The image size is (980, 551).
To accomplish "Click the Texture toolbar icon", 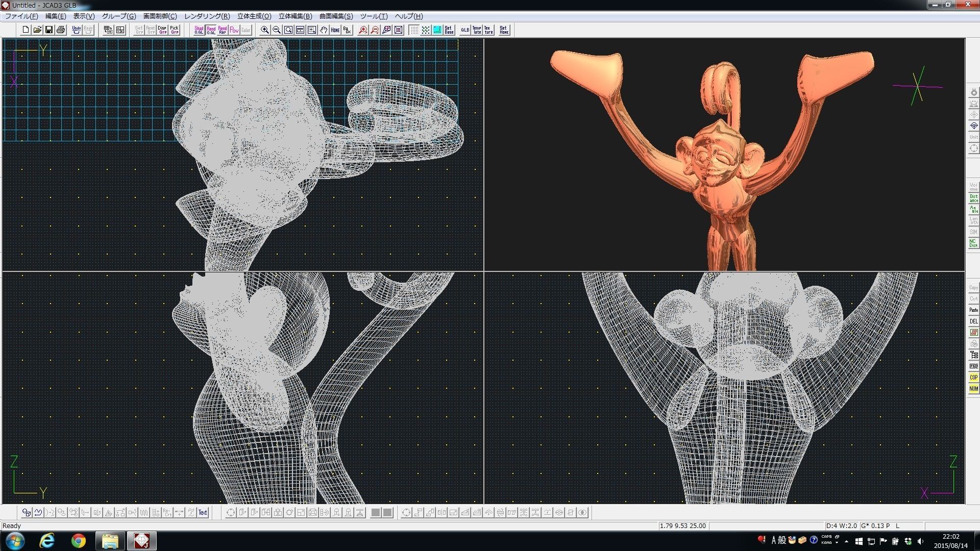I will 488,30.
